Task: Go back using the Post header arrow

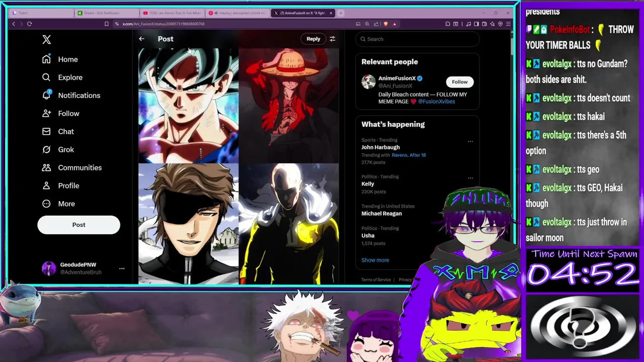Action: coord(142,39)
